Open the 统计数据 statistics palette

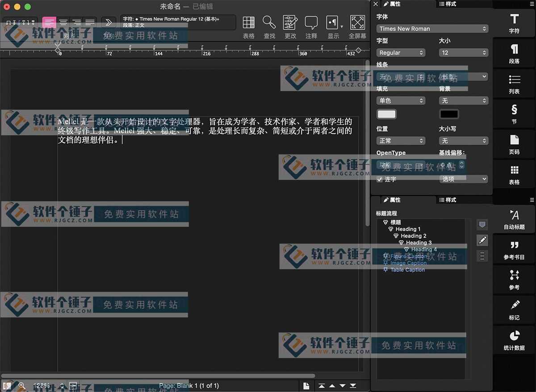(514, 341)
